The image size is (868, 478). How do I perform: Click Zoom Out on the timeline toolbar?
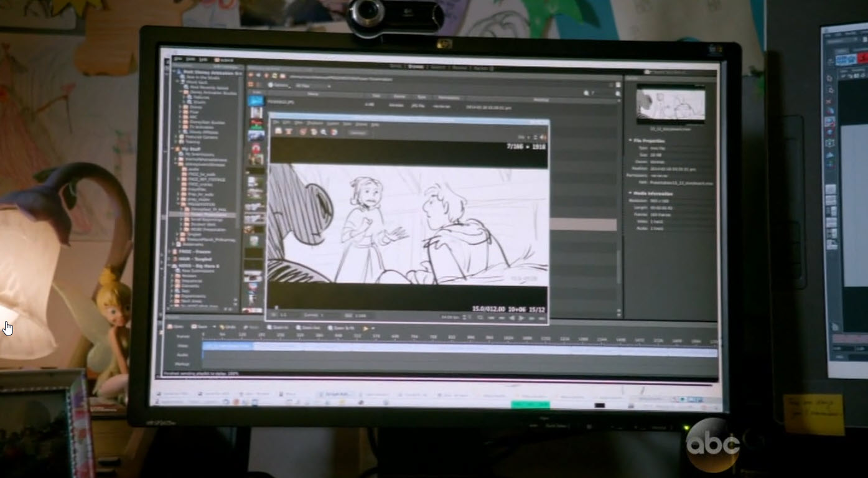pos(308,327)
